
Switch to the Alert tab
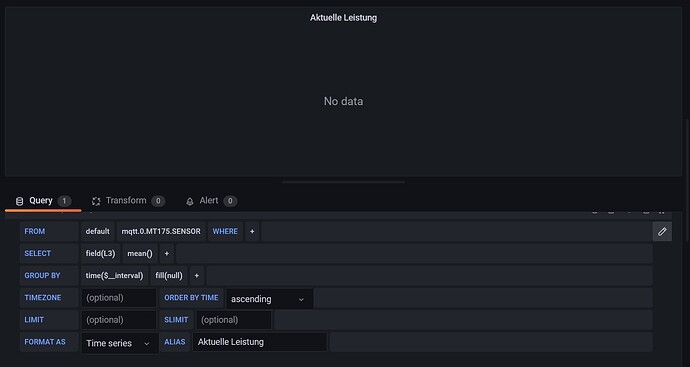(211, 201)
